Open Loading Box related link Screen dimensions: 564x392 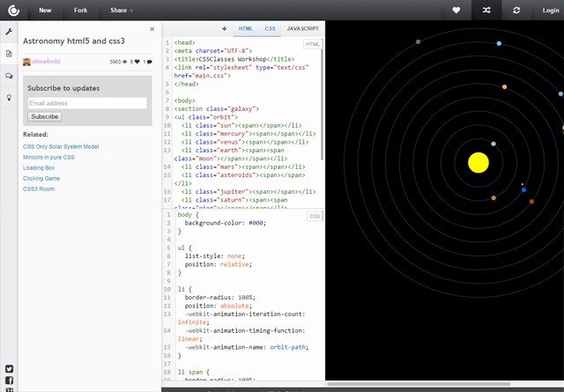pyautogui.click(x=39, y=168)
